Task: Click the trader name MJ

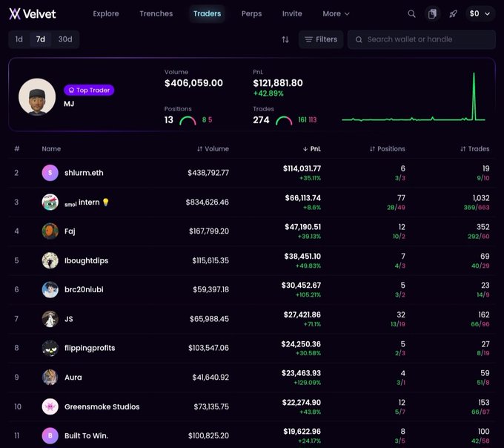Action: tap(69, 104)
